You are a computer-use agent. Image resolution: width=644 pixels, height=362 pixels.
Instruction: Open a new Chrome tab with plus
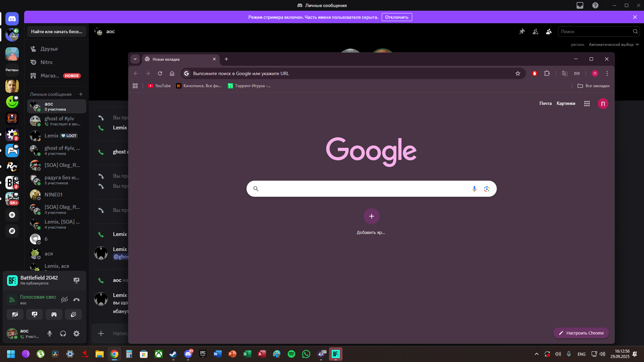click(x=226, y=59)
